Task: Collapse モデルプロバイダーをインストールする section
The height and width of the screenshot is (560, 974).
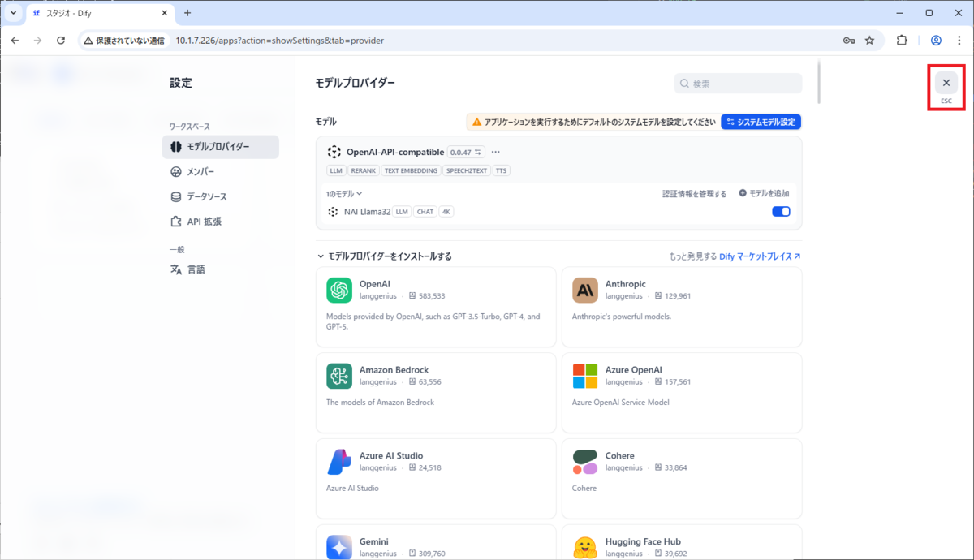Action: coord(384,256)
